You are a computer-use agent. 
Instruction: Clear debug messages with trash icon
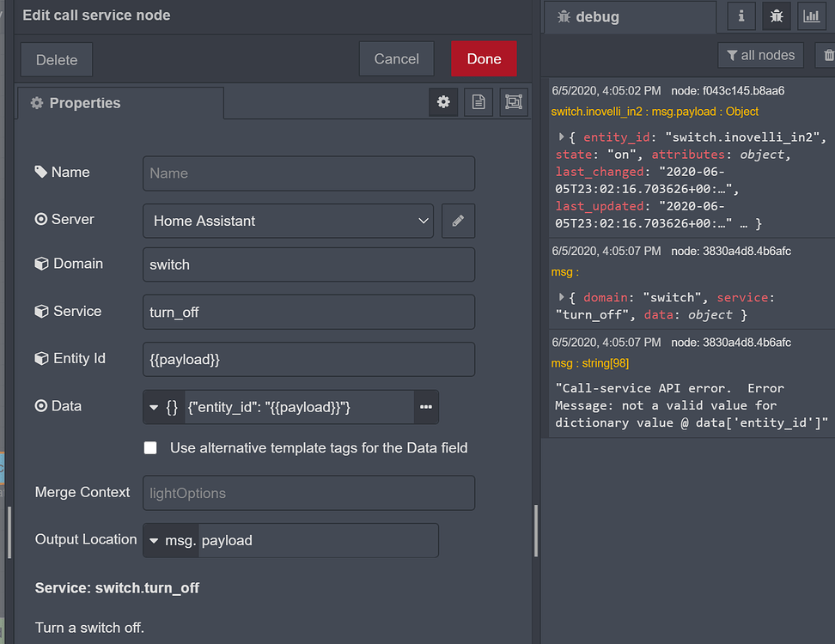pos(826,55)
